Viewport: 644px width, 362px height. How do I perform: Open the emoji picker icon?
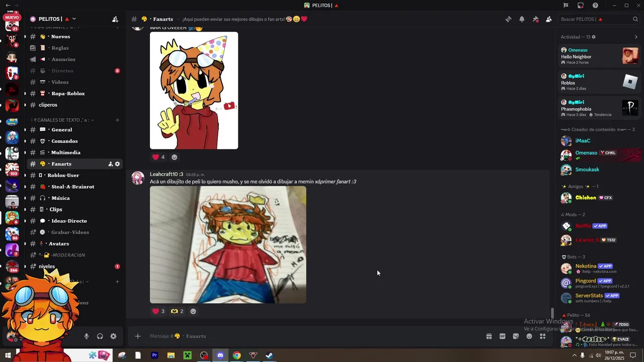[529, 336]
